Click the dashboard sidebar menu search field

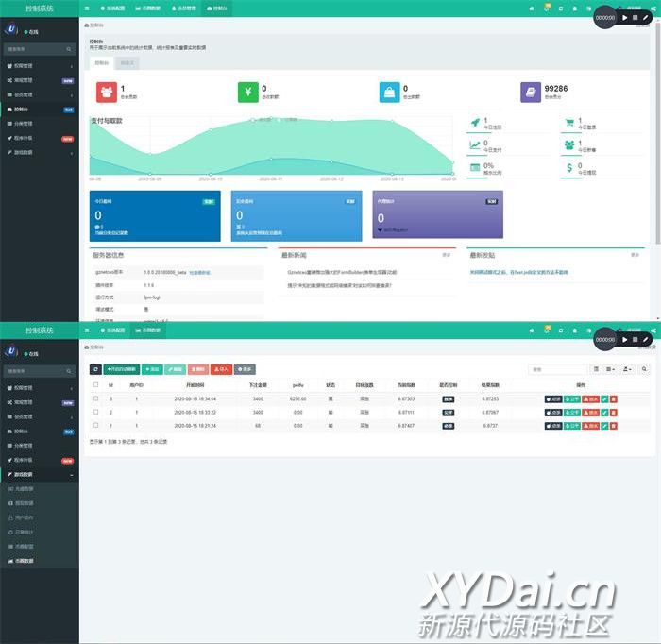(x=40, y=49)
